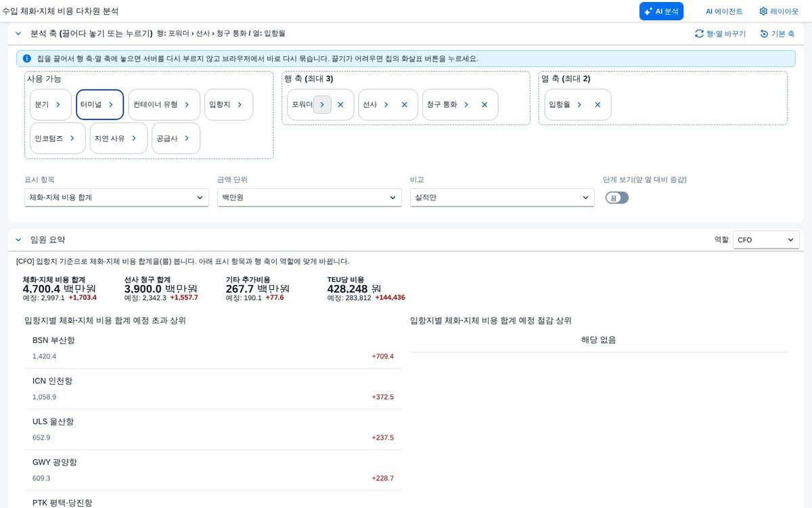The height and width of the screenshot is (508, 812).
Task: Click the ICN 인천항 row
Action: 213,389
